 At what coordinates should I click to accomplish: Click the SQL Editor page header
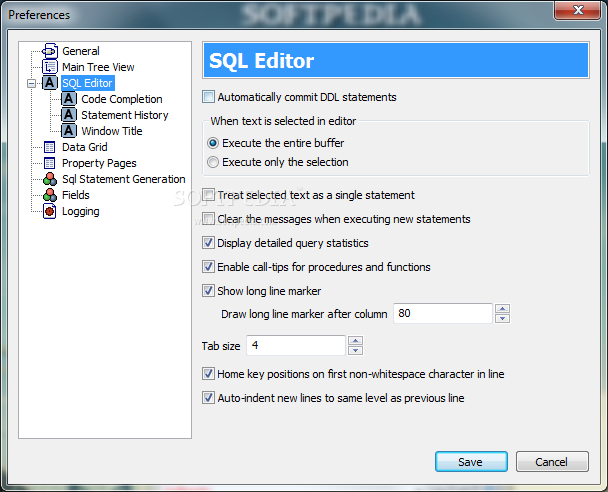click(x=396, y=60)
